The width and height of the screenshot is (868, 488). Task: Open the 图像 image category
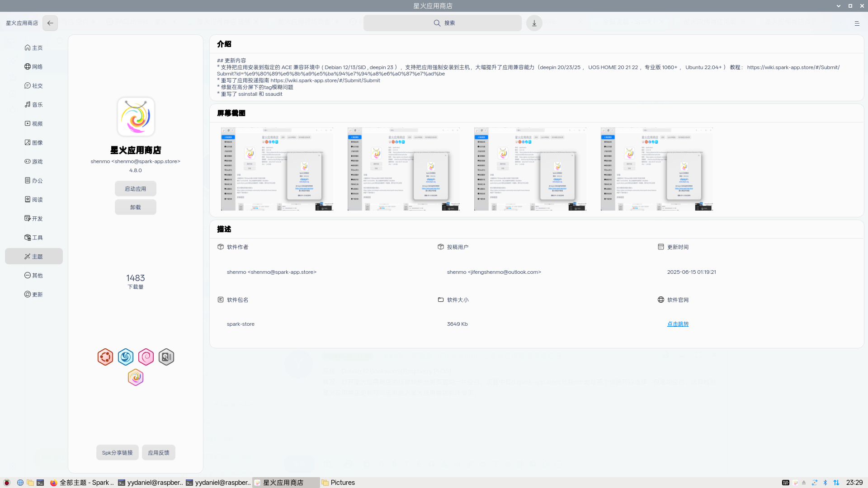pyautogui.click(x=34, y=142)
